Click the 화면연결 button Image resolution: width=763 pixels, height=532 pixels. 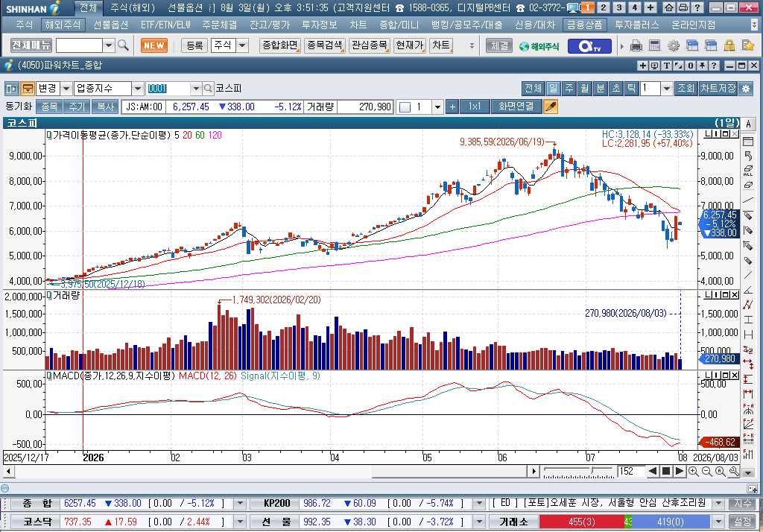tap(516, 107)
